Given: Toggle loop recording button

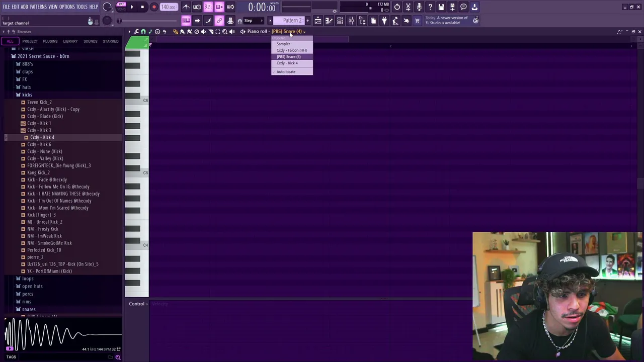Looking at the screenshot, I should 230,7.
